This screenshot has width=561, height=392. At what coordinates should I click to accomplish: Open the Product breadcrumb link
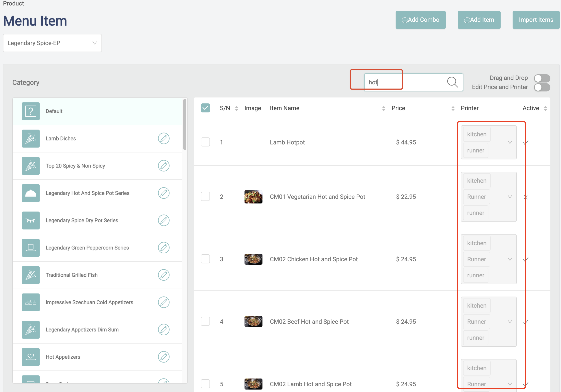pos(13,3)
